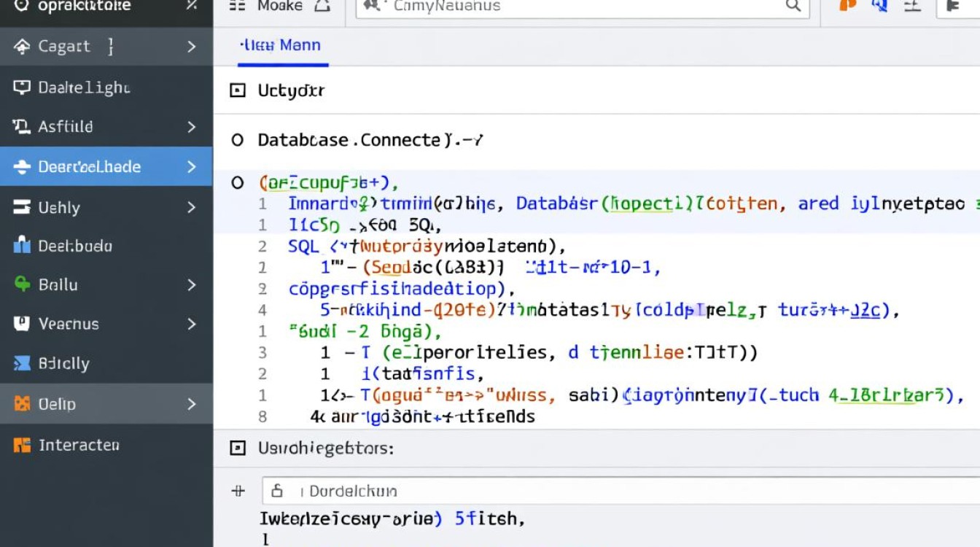Click the orange Interacten icon
Viewport: 980px width, 547px height.
[x=22, y=445]
